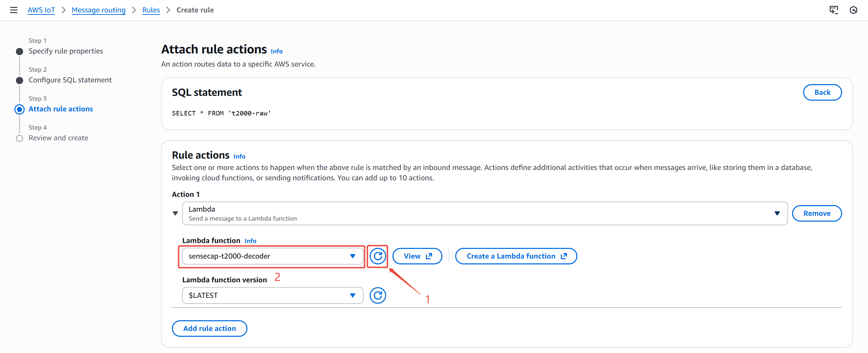Click the hexagon settings icon top right

tap(853, 10)
